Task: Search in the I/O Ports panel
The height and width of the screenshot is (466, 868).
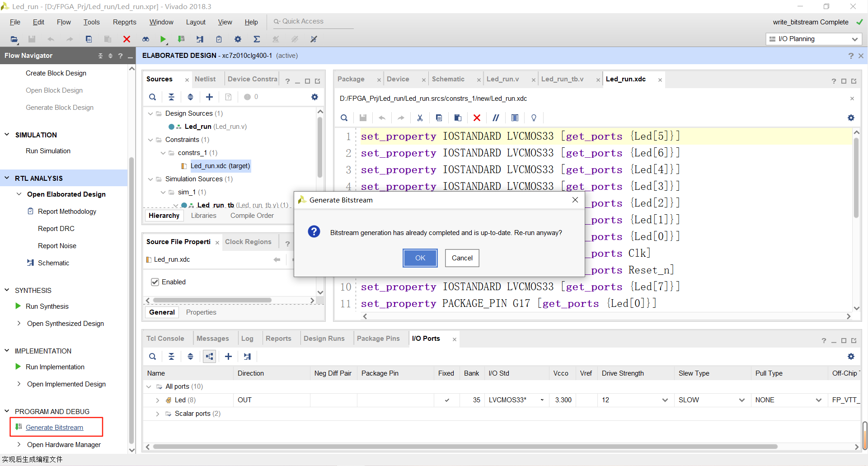Action: [x=153, y=357]
